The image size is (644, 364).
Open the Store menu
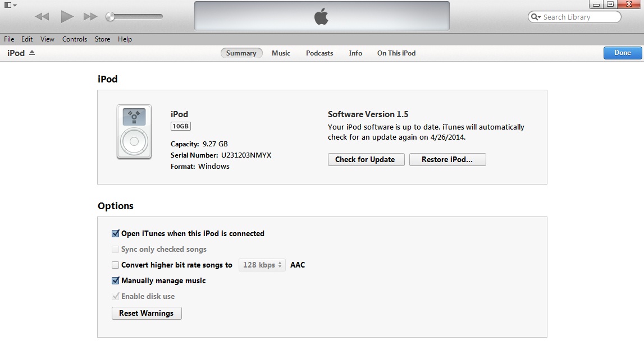[102, 39]
